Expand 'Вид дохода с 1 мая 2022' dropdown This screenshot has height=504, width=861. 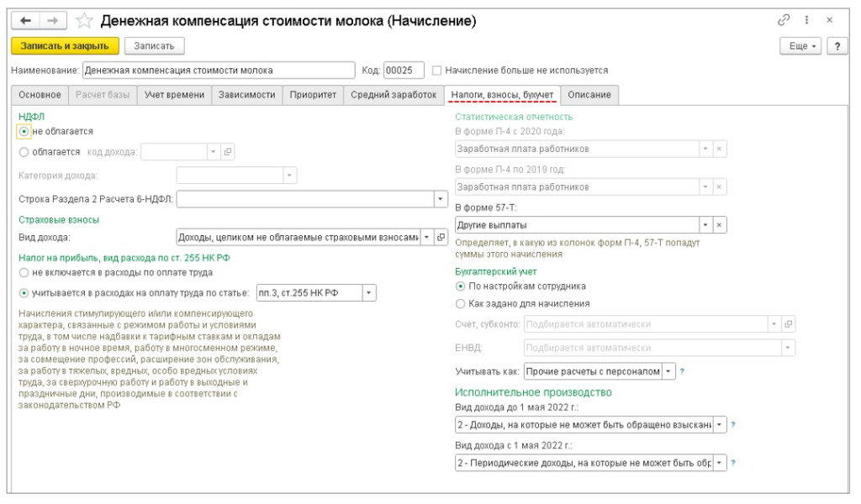point(718,464)
